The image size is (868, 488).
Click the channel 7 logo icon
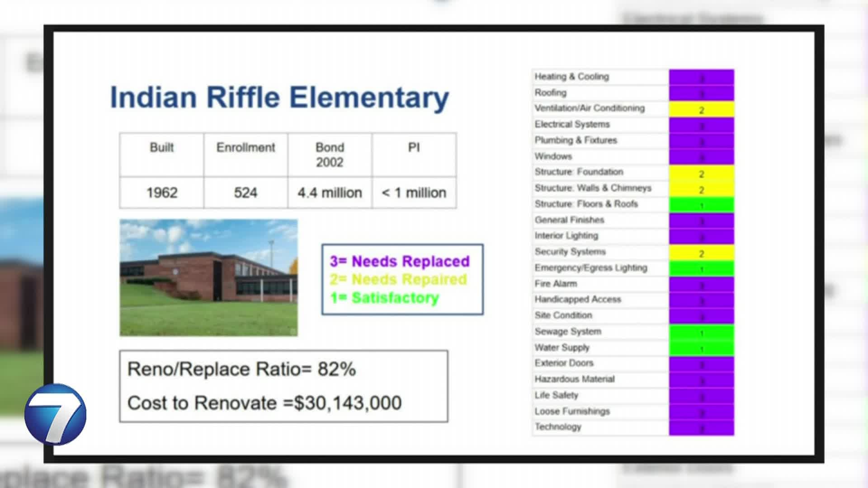pyautogui.click(x=56, y=414)
